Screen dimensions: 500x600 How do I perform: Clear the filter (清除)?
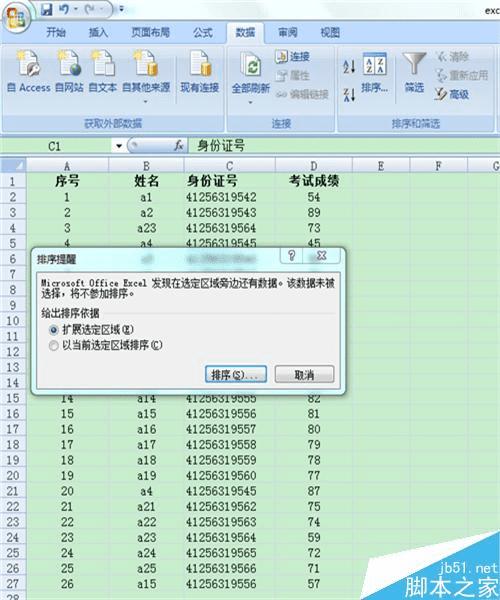[x=452, y=57]
